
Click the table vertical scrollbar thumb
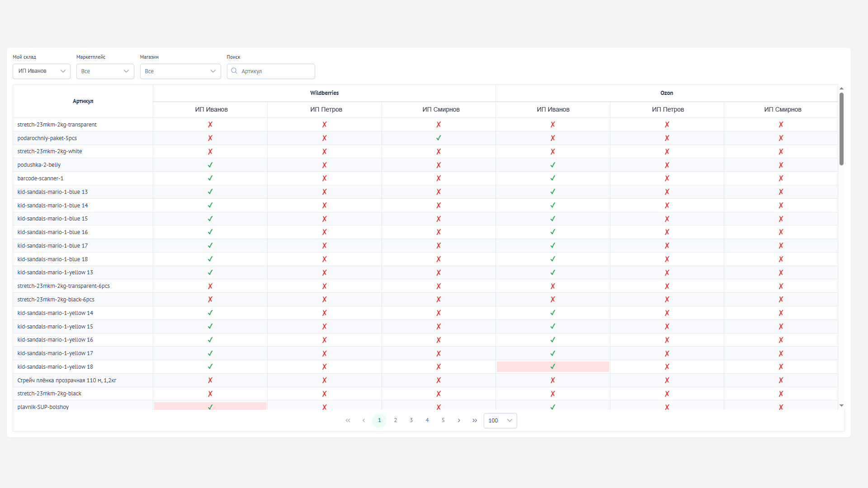click(841, 129)
